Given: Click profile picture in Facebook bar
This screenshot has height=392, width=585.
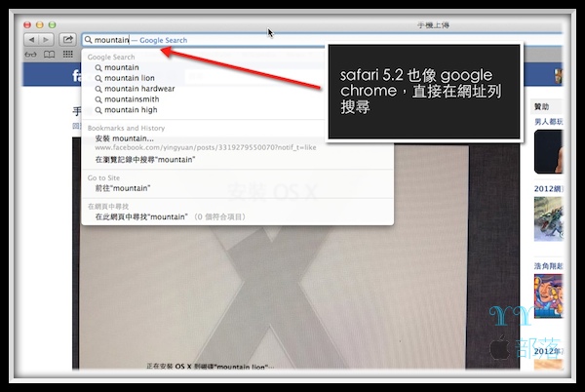Looking at the screenshot, I should coord(559,76).
